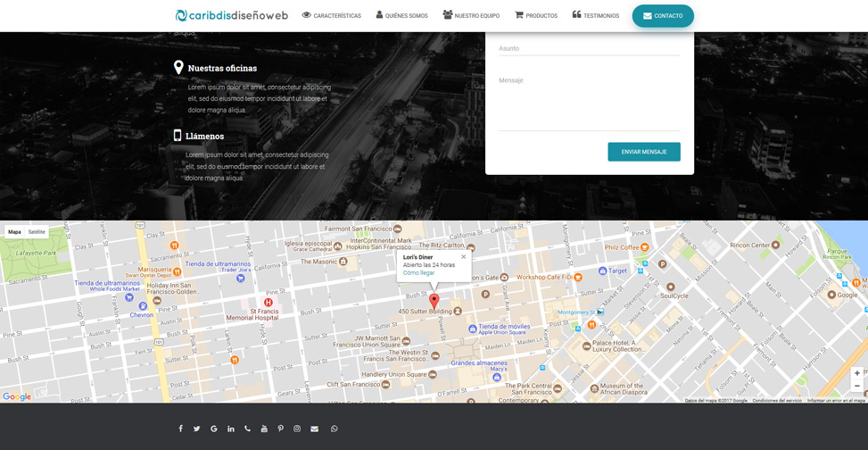
Task: Click The Ritz-Carlton map label
Action: tap(442, 245)
